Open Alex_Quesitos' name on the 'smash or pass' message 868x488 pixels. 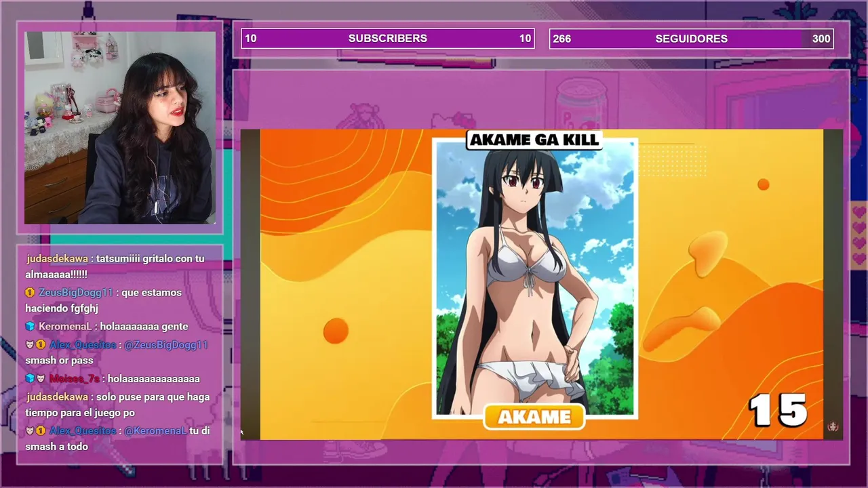coord(83,345)
